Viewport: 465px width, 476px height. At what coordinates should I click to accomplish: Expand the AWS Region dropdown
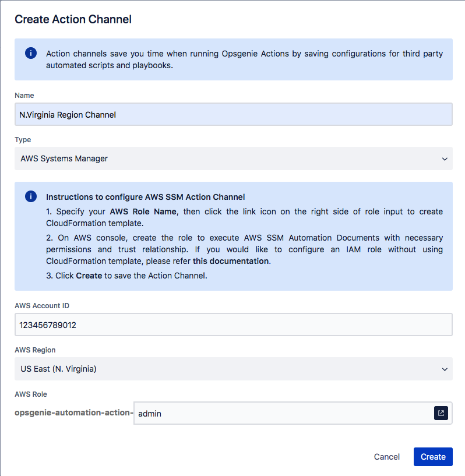[234, 369]
